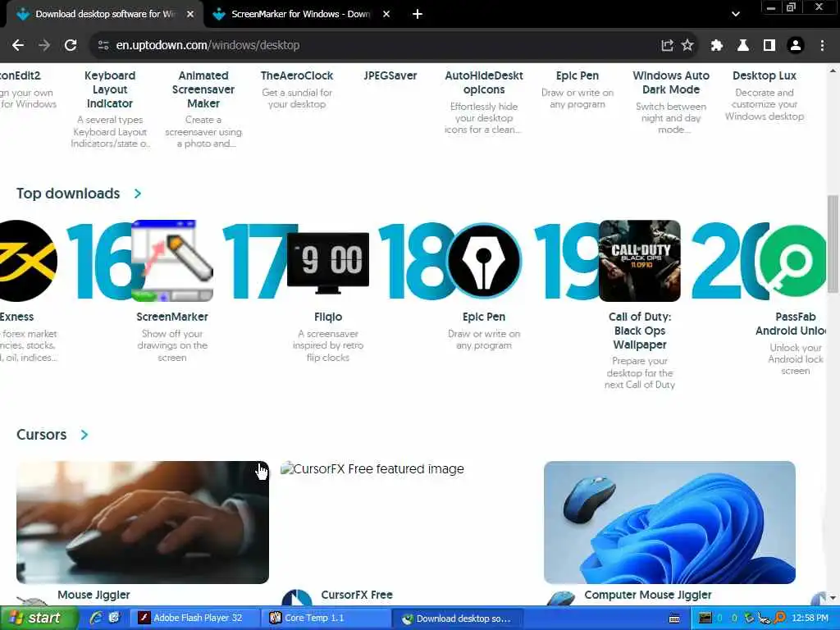The image size is (840, 630).
Task: Switch to Core Temp 1.1 taskbar item
Action: [x=325, y=619]
